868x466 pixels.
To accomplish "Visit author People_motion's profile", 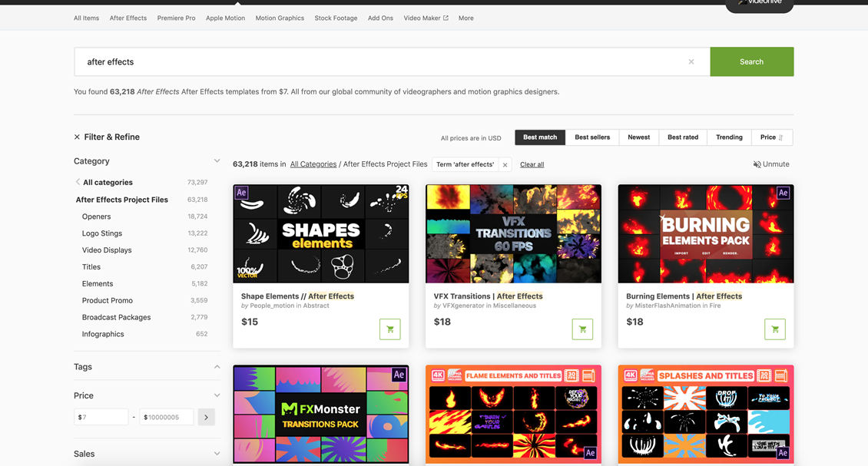I will point(271,306).
